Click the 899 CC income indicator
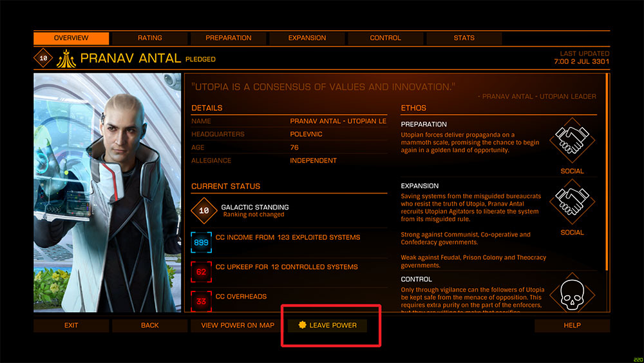 pyautogui.click(x=201, y=242)
